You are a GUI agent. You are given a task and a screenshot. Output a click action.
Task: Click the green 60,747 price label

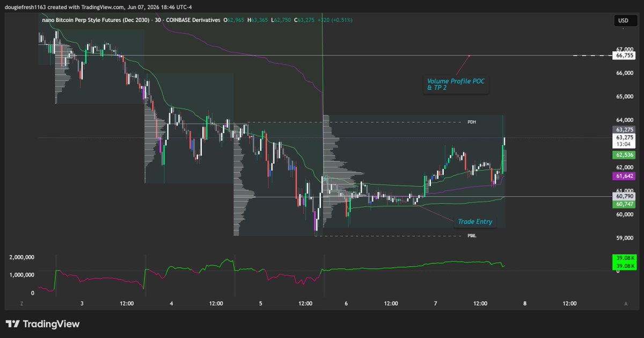(624, 204)
